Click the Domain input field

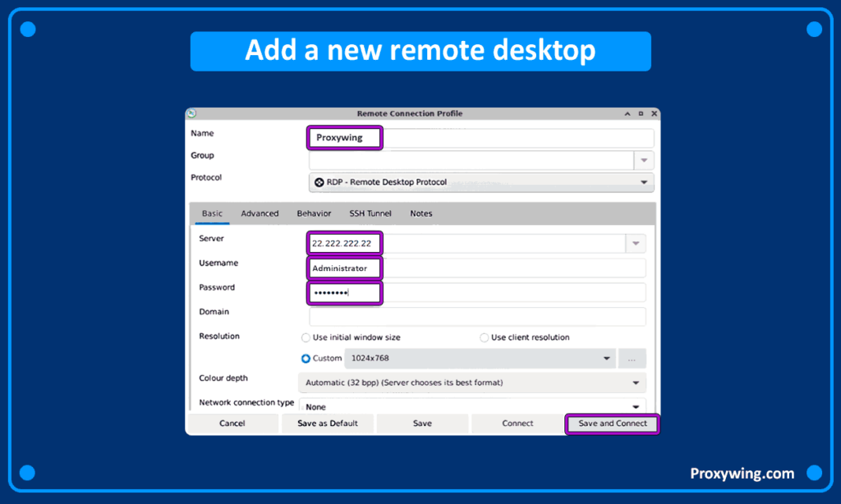(x=477, y=317)
